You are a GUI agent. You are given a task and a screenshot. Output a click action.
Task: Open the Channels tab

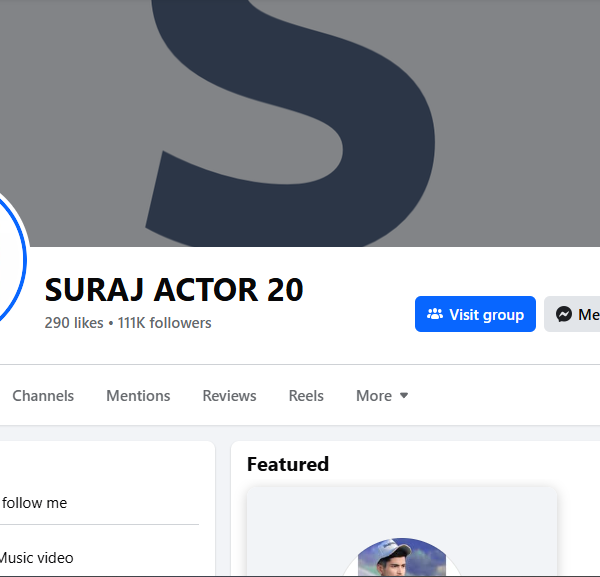point(43,396)
